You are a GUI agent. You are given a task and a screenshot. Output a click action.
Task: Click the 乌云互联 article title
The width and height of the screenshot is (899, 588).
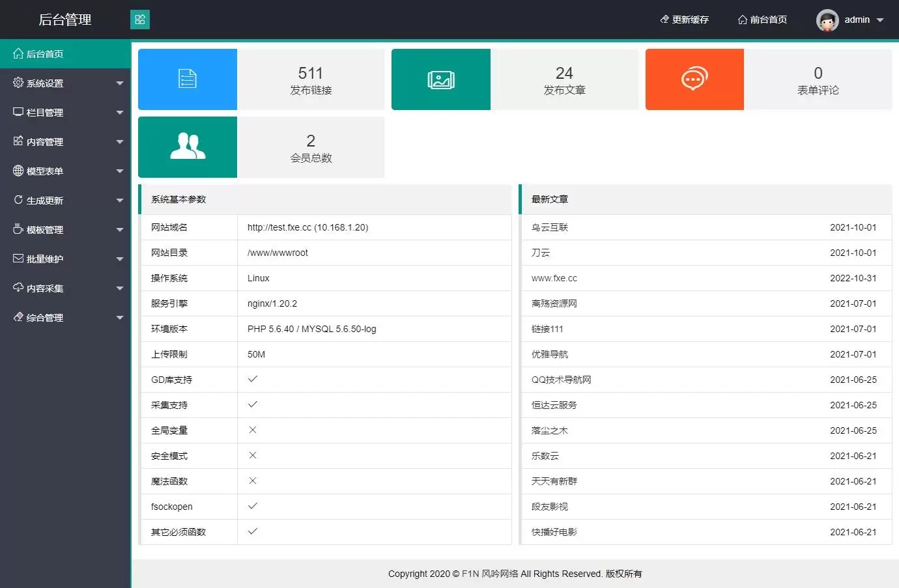tap(550, 227)
